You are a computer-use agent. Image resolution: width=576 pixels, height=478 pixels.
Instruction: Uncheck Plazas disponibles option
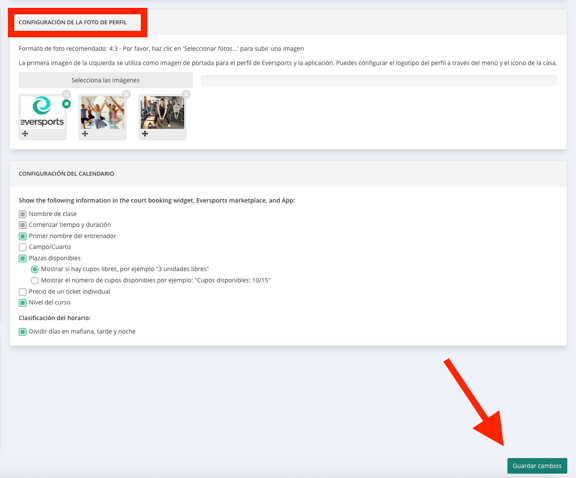[23, 258]
